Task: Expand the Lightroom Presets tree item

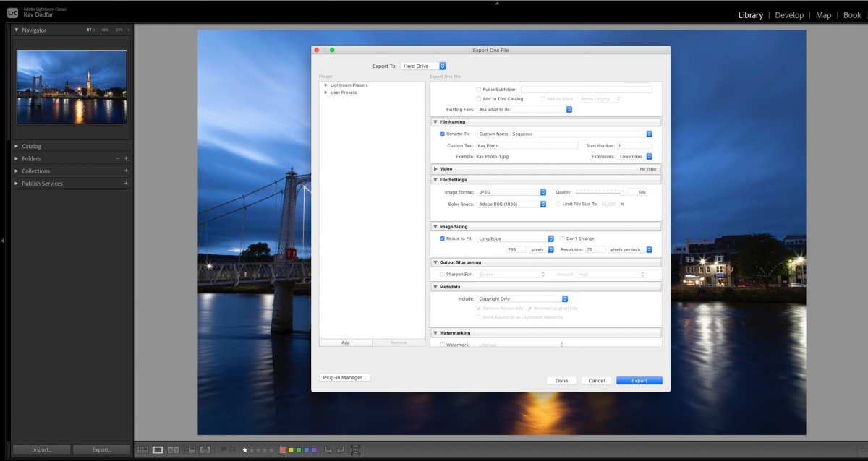Action: coord(326,85)
